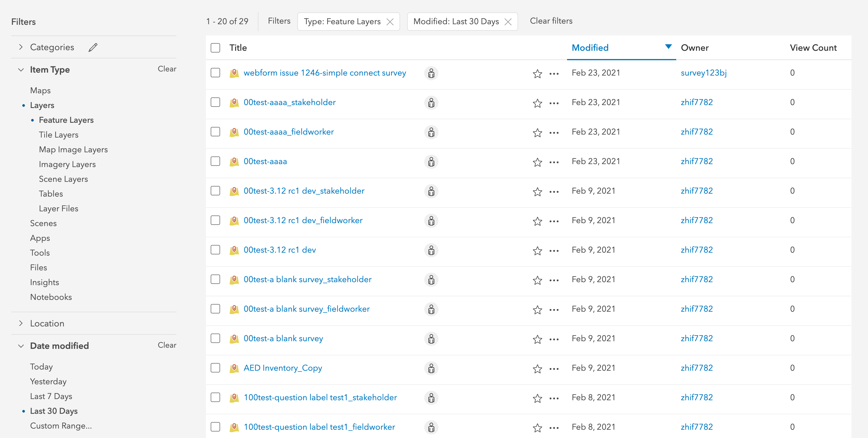Click the Clear filters link
Viewport: 868px width, 438px height.
pyautogui.click(x=551, y=21)
